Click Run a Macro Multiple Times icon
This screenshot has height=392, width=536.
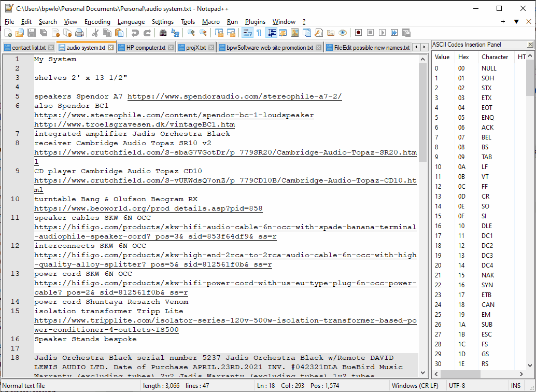(394, 33)
